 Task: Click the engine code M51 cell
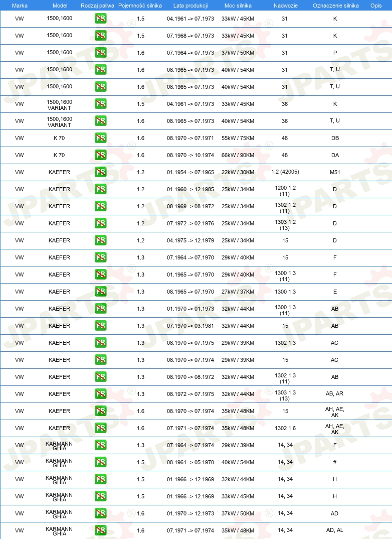335,172
